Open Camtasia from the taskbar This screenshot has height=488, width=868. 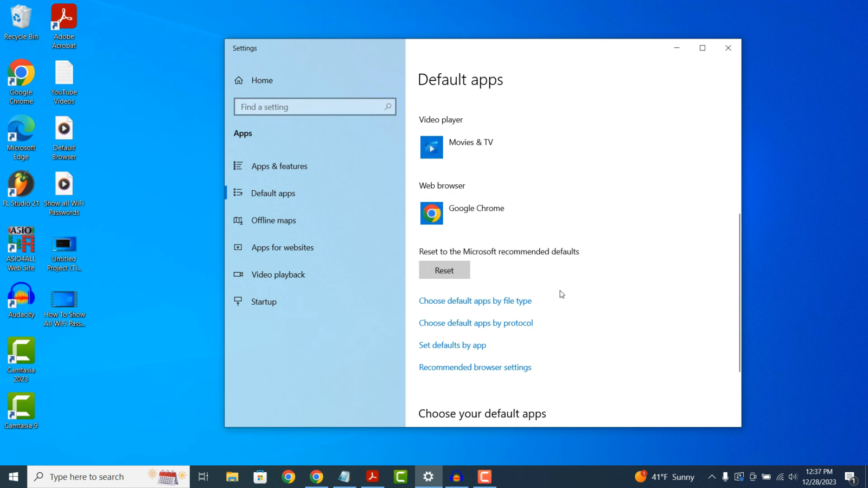pyautogui.click(x=400, y=477)
